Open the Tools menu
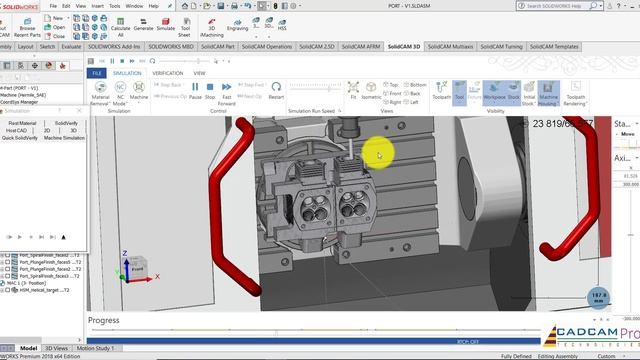This screenshot has height=360, width=640. coord(115,6)
